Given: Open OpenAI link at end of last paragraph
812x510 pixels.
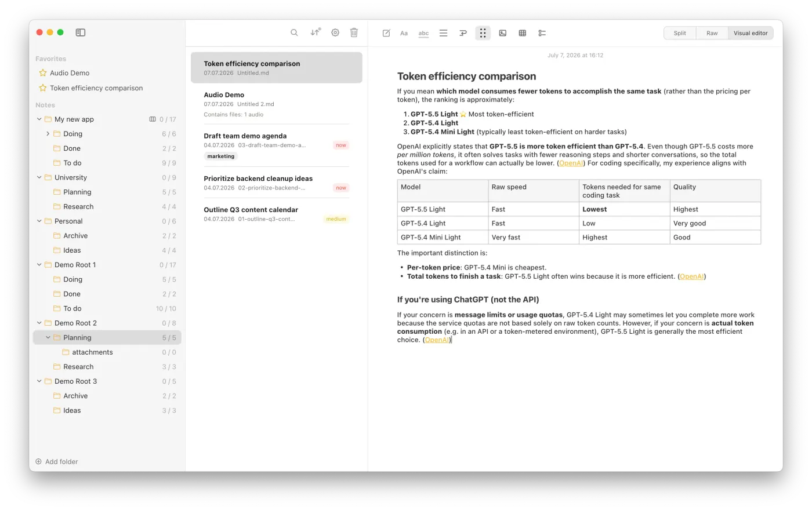Looking at the screenshot, I should coord(437,340).
